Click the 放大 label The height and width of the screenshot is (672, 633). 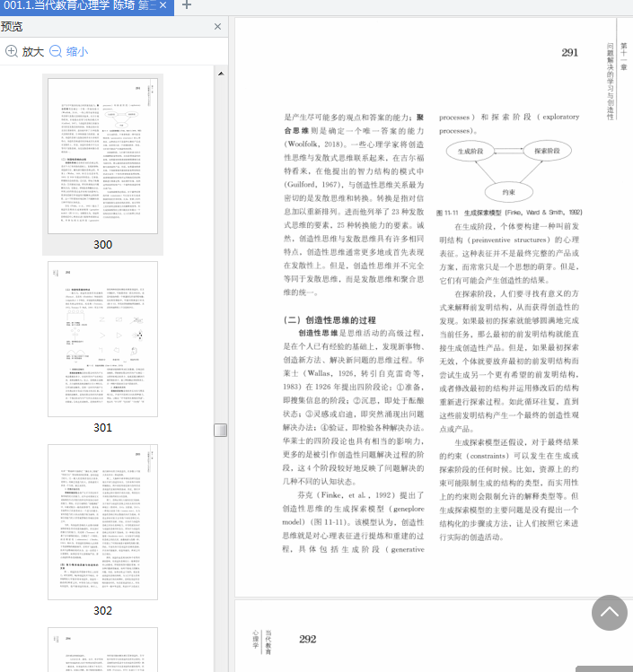33,52
